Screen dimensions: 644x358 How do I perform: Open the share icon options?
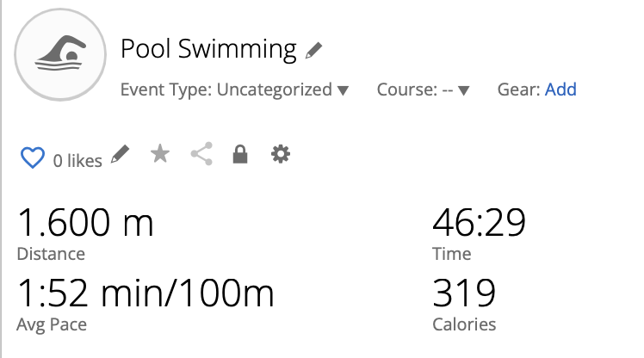pos(201,154)
